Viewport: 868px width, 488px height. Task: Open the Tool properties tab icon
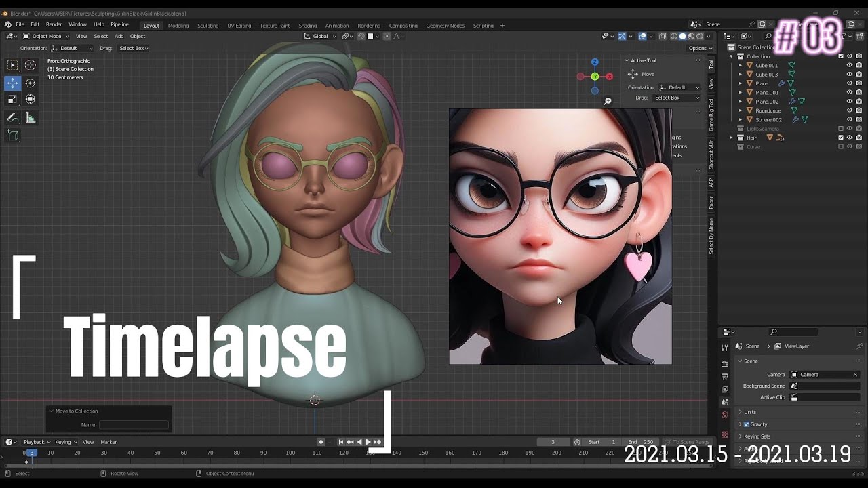tap(725, 348)
